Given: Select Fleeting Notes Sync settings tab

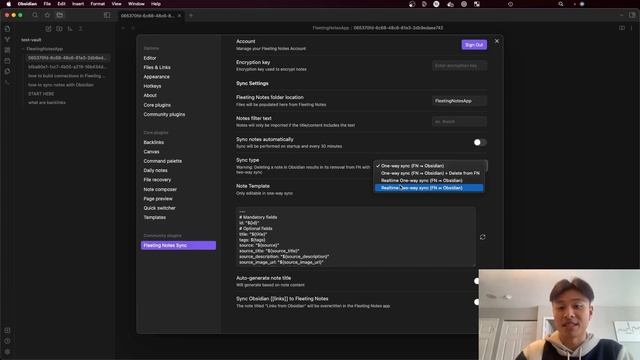Looking at the screenshot, I should (x=178, y=245).
